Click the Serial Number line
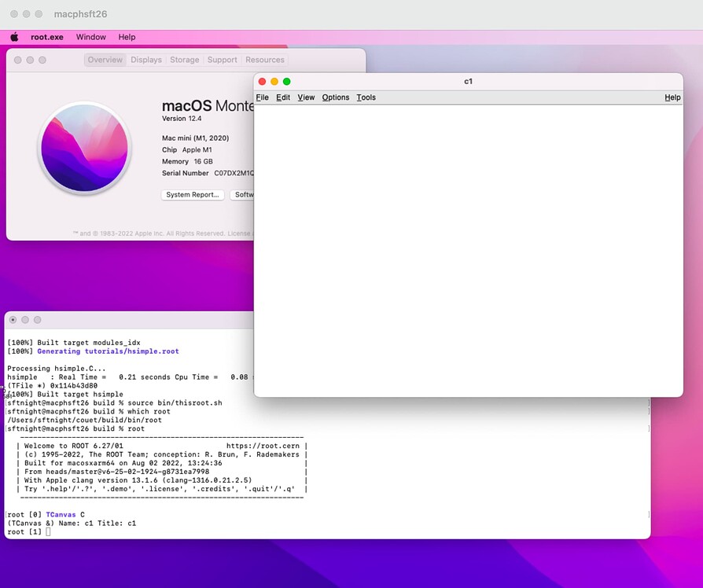This screenshot has height=588, width=703. pos(208,173)
